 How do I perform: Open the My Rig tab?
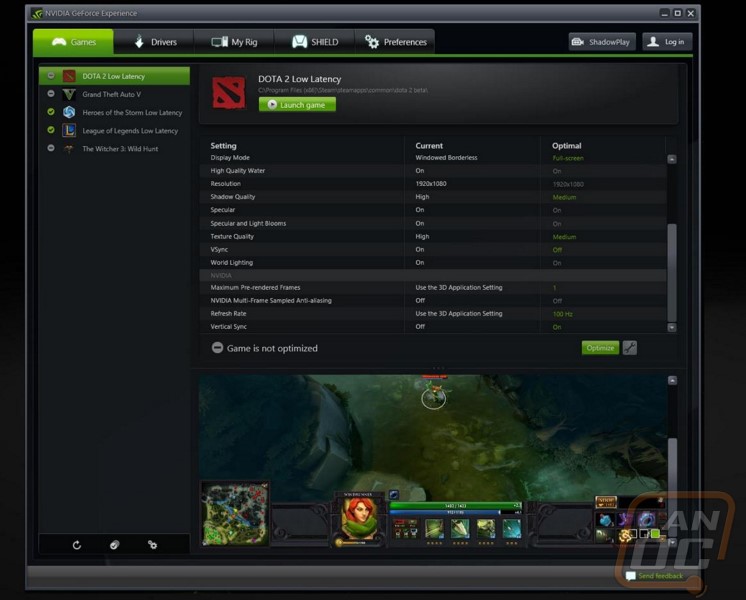pos(234,42)
